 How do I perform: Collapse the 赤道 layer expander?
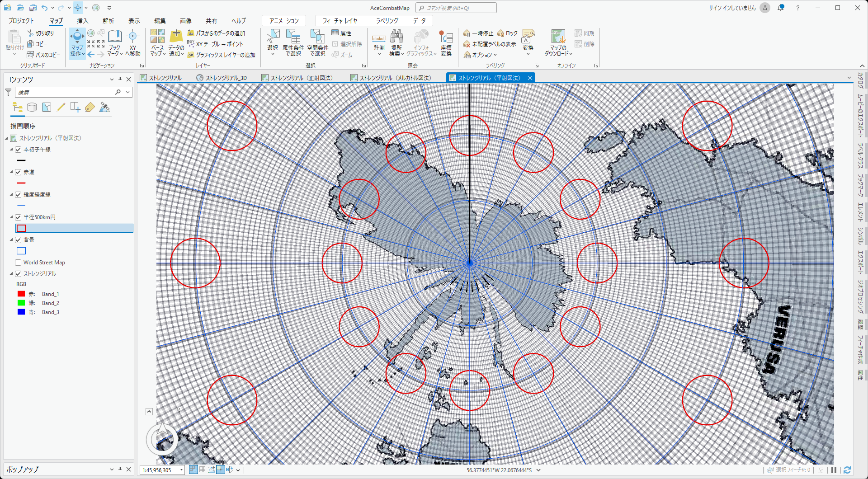[x=11, y=172]
